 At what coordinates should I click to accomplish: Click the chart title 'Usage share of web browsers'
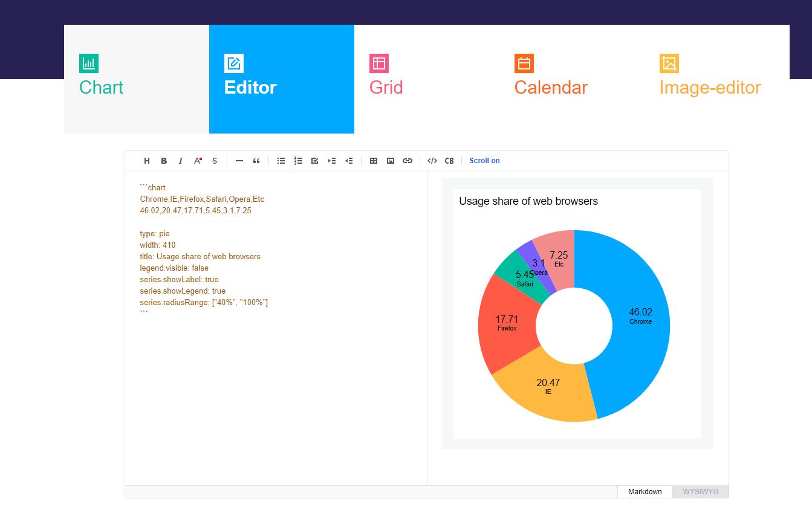coord(528,201)
